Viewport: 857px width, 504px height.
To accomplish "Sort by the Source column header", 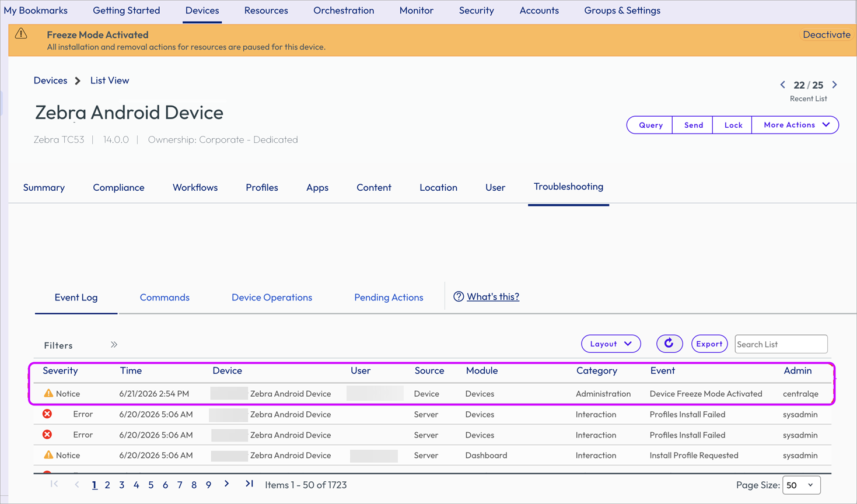I will (429, 370).
